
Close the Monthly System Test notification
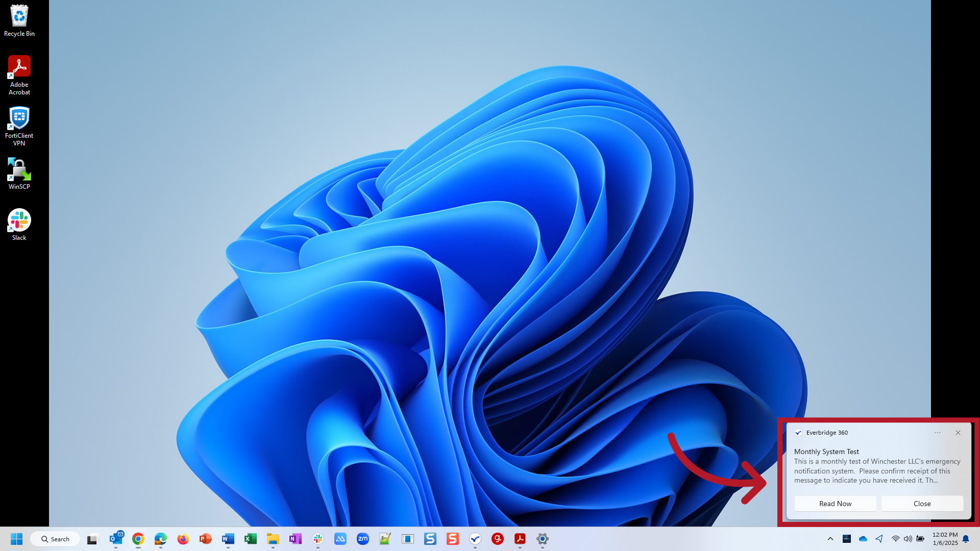click(922, 504)
